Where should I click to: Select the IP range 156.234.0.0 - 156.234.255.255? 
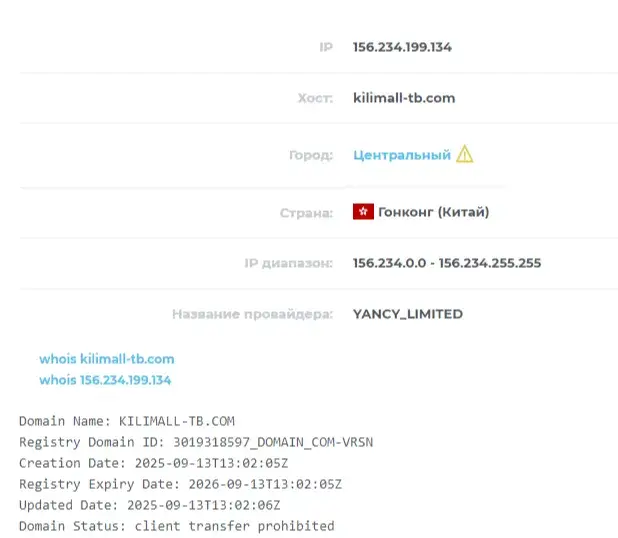click(x=447, y=263)
